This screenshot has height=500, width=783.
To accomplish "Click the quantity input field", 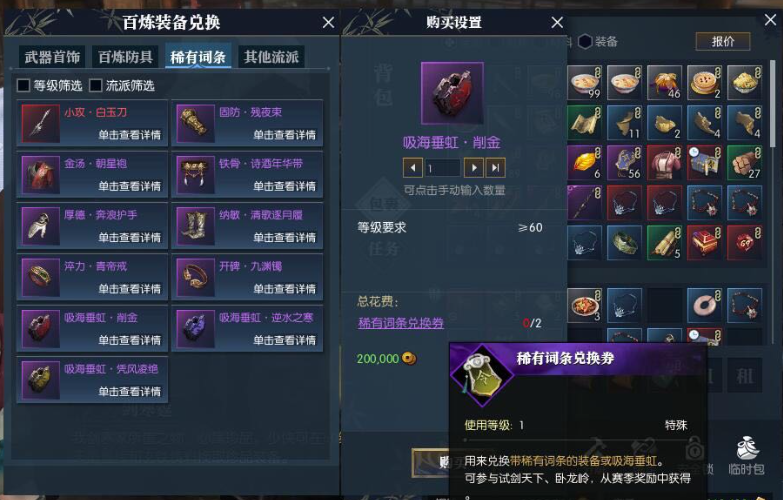I will 443,168.
